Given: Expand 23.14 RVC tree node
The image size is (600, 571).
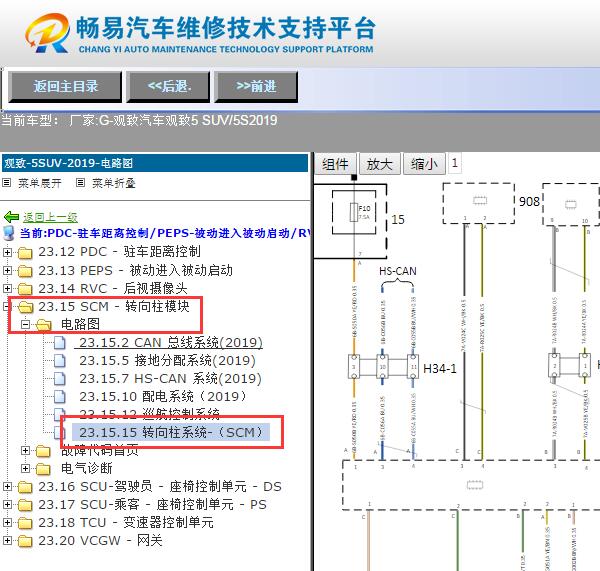Looking at the screenshot, I should [7, 288].
